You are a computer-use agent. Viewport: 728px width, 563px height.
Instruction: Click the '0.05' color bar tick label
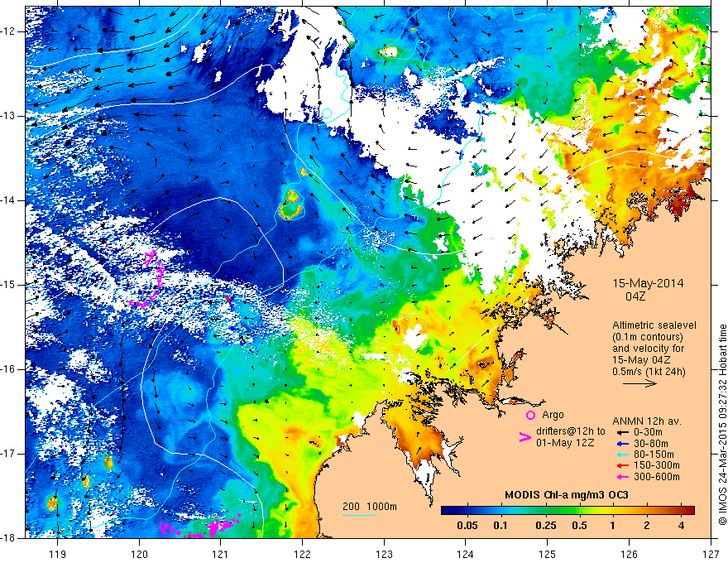467,526
